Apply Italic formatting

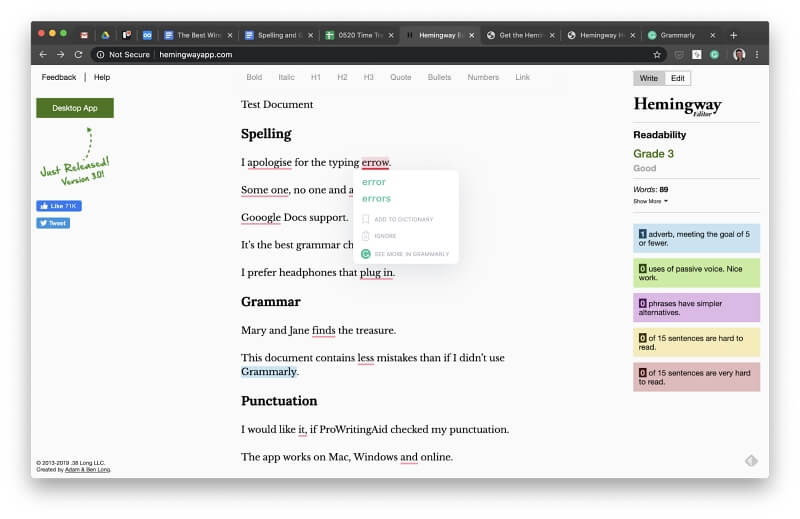(x=286, y=77)
